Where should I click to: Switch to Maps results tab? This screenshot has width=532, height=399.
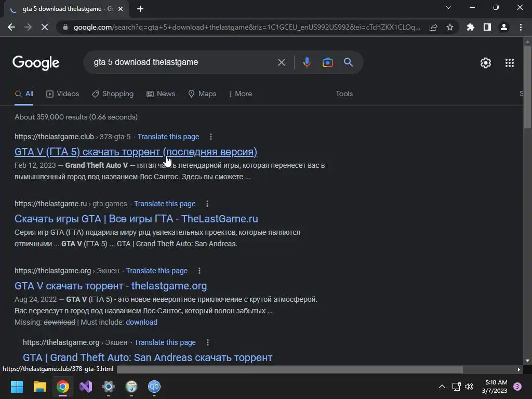click(x=202, y=94)
